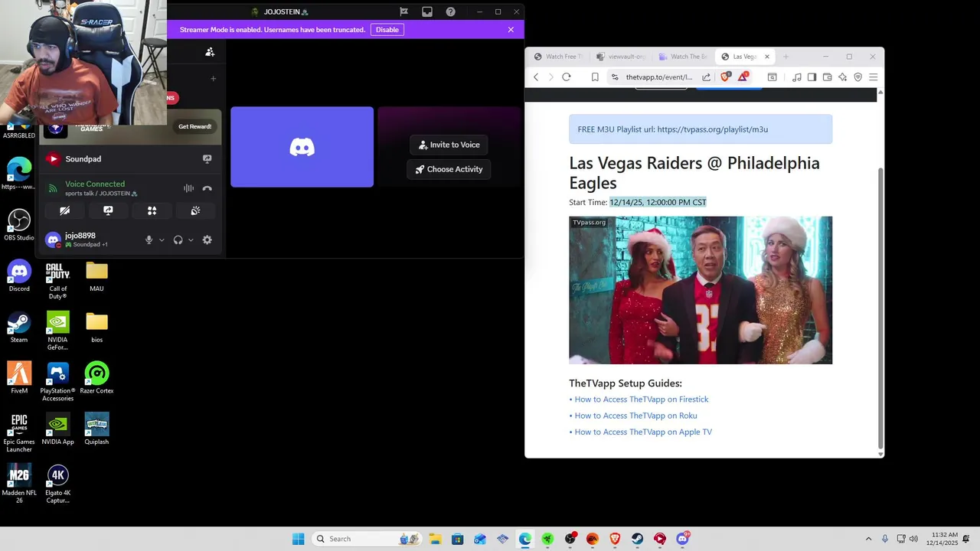Open How to Access TheTVapp on Roku
This screenshot has height=551, width=980.
click(635, 416)
